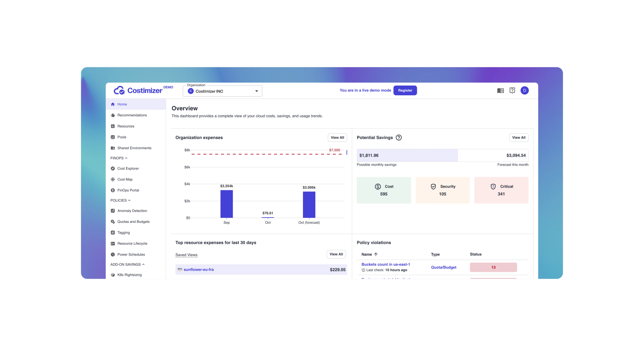Click the help question mark icon
644x346 pixels.
coord(512,90)
